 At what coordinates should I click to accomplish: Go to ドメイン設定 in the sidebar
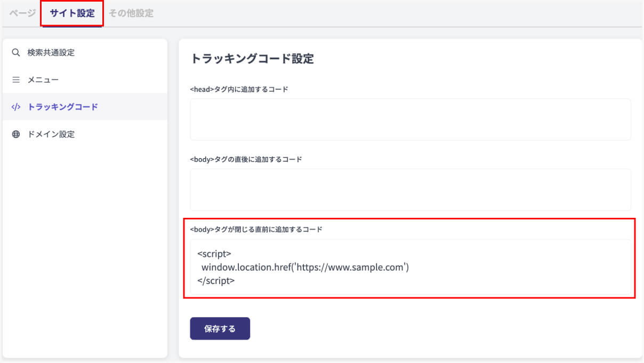pos(51,135)
